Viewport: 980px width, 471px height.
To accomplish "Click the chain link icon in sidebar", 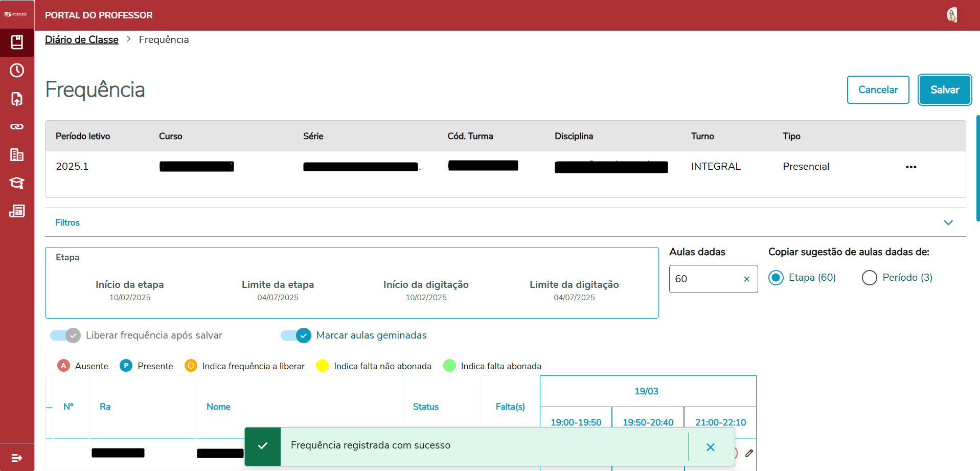I will click(x=17, y=127).
